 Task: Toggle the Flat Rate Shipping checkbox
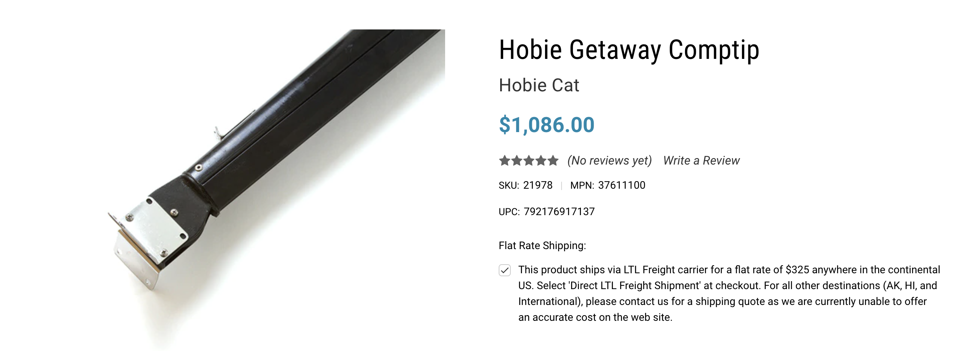point(505,270)
